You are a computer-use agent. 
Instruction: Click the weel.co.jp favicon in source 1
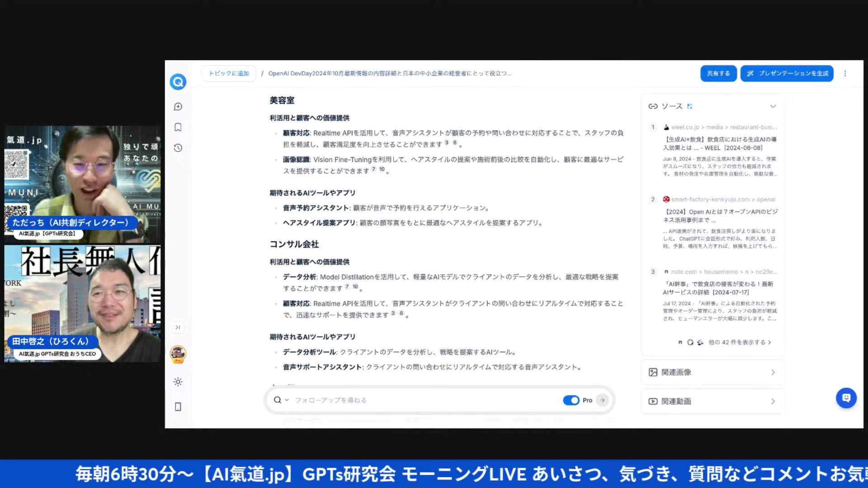(666, 127)
